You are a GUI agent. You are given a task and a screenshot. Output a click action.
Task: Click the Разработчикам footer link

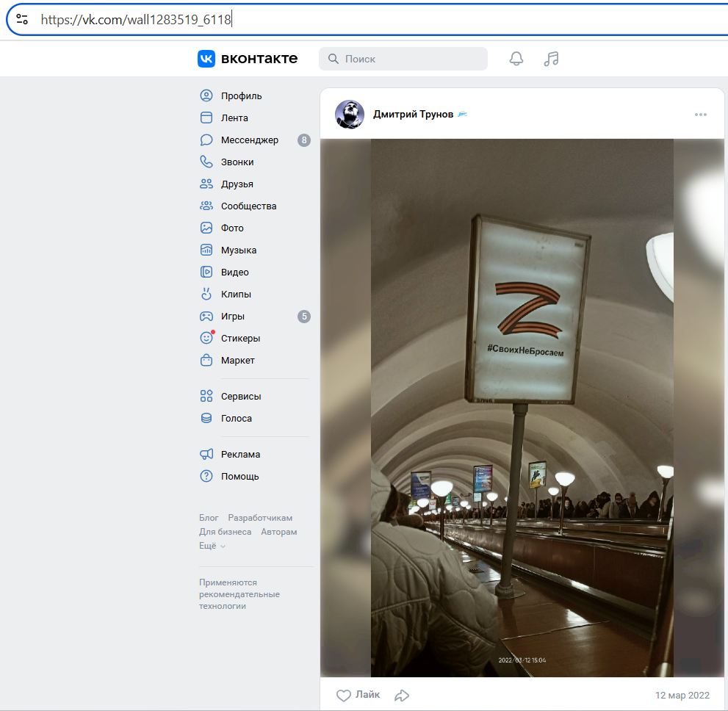[x=260, y=518]
